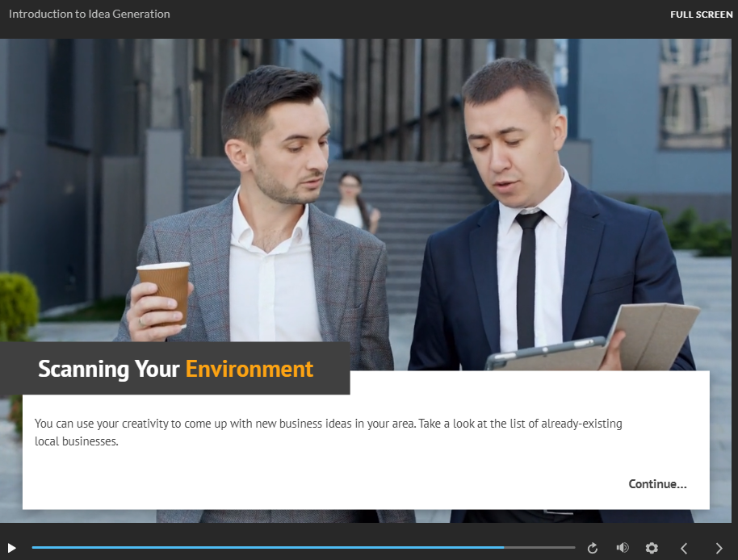Click the Continue... link
This screenshot has height=560, width=738.
657,484
